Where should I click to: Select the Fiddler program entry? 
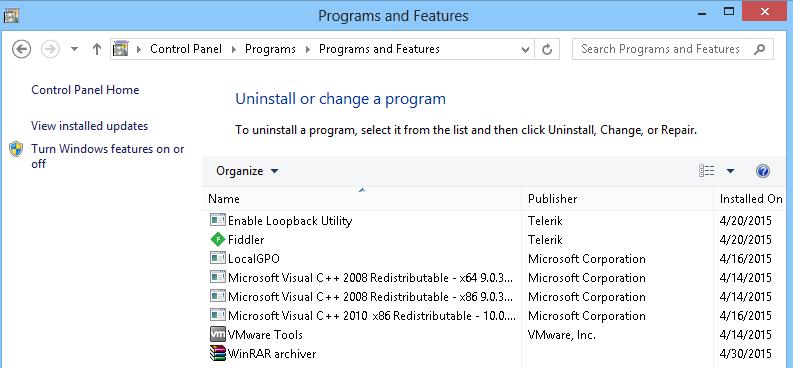coord(246,240)
